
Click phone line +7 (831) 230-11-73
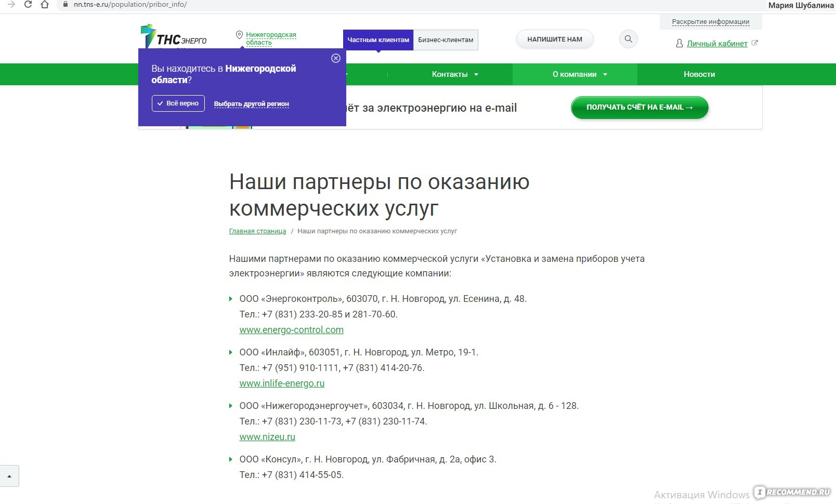click(x=333, y=421)
